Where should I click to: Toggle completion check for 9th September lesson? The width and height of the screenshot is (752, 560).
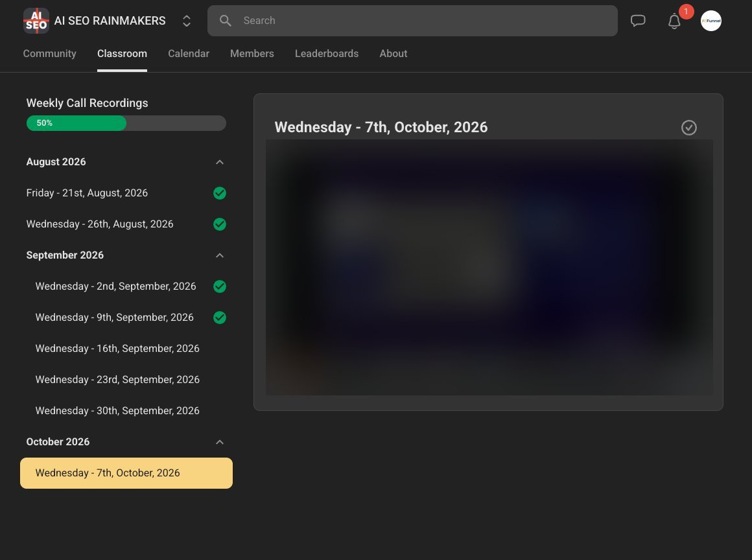[220, 318]
